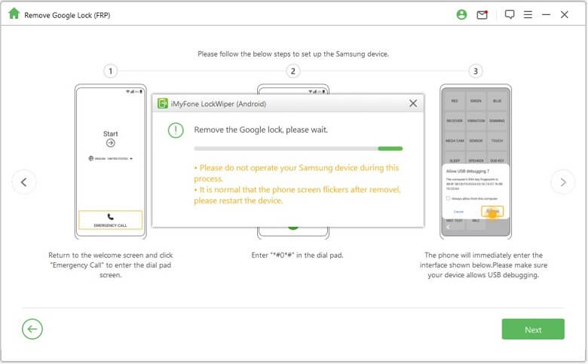Close the iMyFone LockWiper dialog
This screenshot has width=588, height=364.
pyautogui.click(x=413, y=103)
